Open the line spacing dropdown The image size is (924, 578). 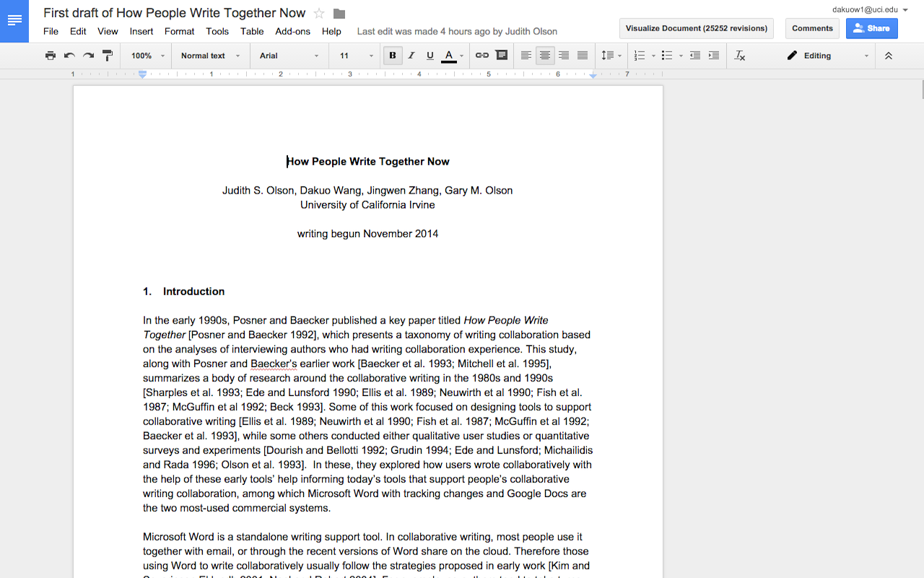pyautogui.click(x=611, y=56)
